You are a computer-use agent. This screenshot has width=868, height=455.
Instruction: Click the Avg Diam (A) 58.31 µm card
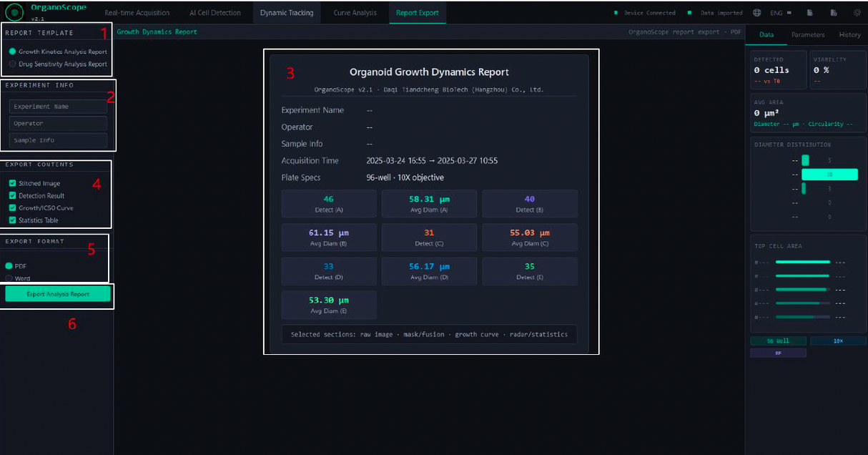click(429, 203)
